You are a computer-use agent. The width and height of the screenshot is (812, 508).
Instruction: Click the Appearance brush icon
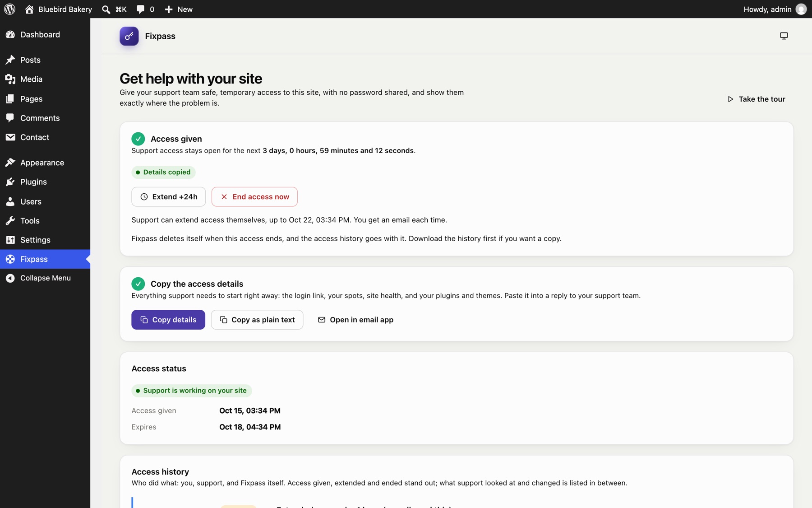point(10,163)
